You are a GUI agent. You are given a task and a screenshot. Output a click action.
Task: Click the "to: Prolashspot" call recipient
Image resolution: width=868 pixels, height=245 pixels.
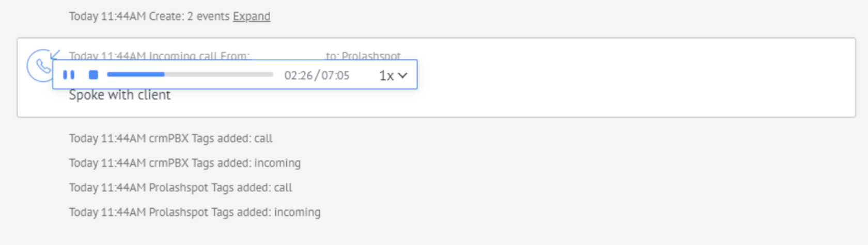tap(363, 55)
